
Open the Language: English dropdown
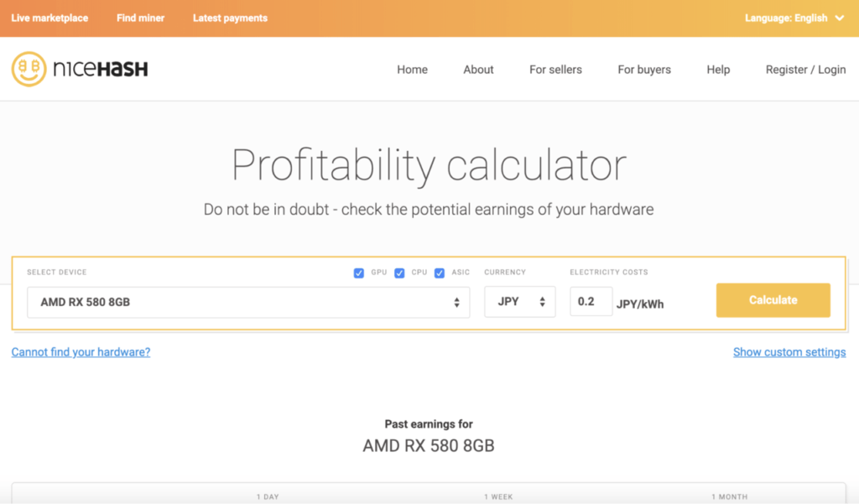(x=794, y=18)
